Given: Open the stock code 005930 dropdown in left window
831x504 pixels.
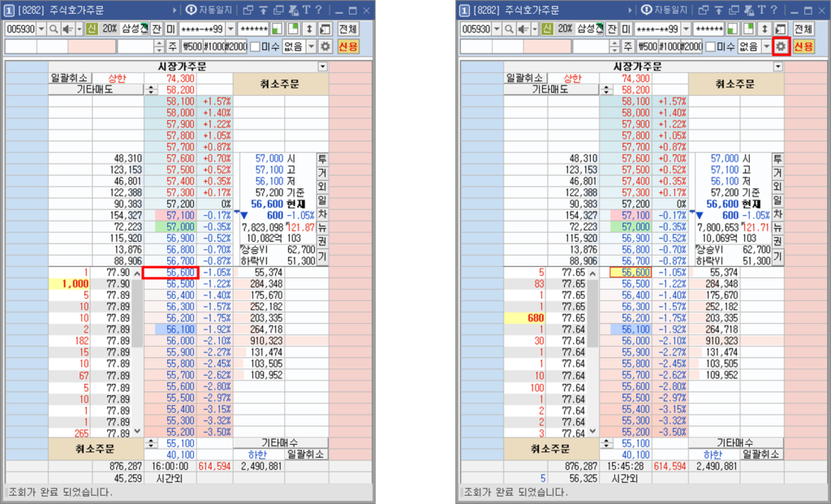Looking at the screenshot, I should 41,29.
